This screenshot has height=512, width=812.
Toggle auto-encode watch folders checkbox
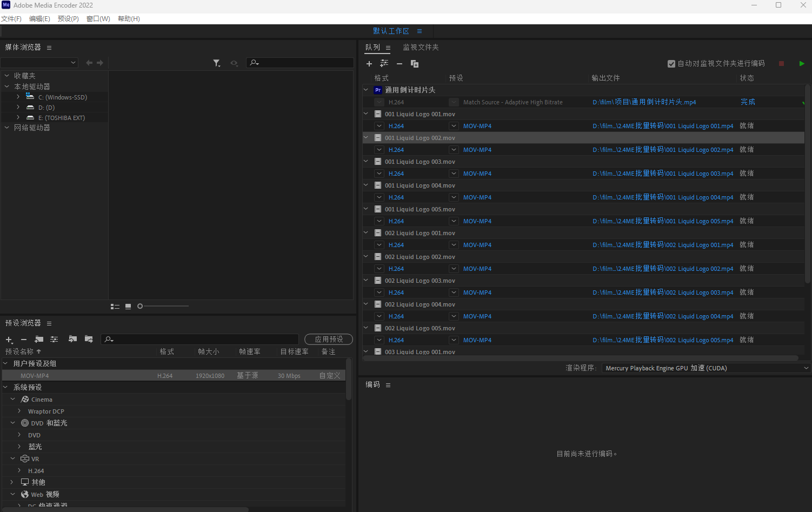tap(671, 64)
